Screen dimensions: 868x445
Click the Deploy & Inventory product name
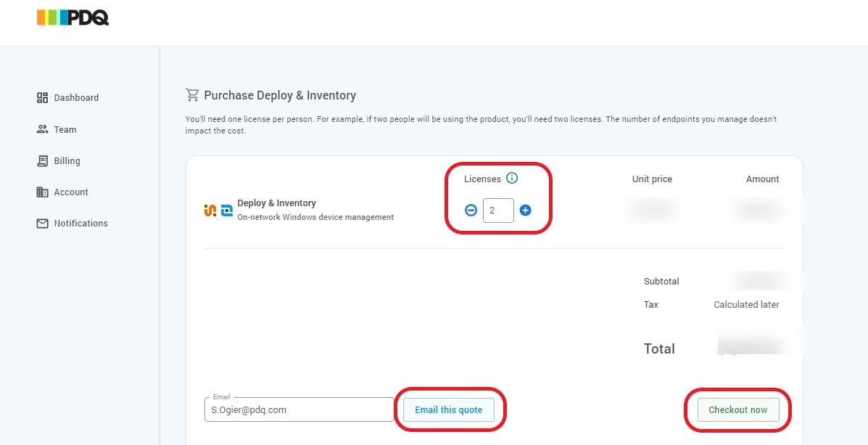pos(276,203)
